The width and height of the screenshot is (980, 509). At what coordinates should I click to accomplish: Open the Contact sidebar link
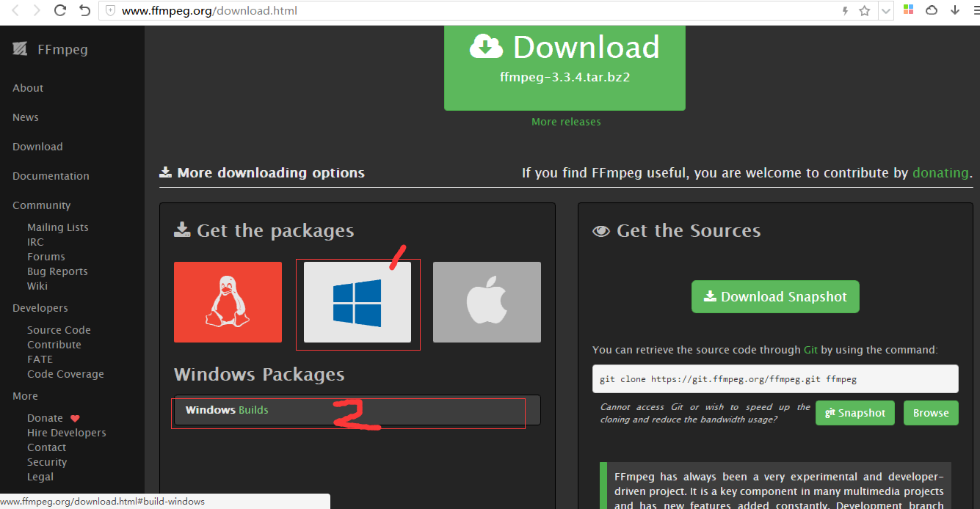tap(47, 447)
